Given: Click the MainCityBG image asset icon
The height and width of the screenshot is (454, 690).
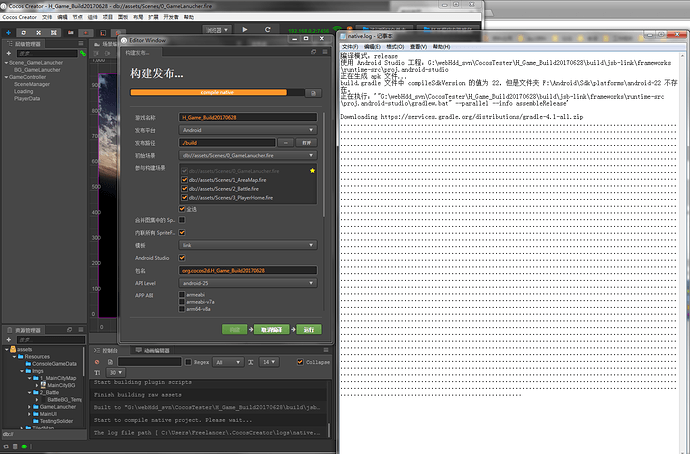Looking at the screenshot, I should point(43,385).
